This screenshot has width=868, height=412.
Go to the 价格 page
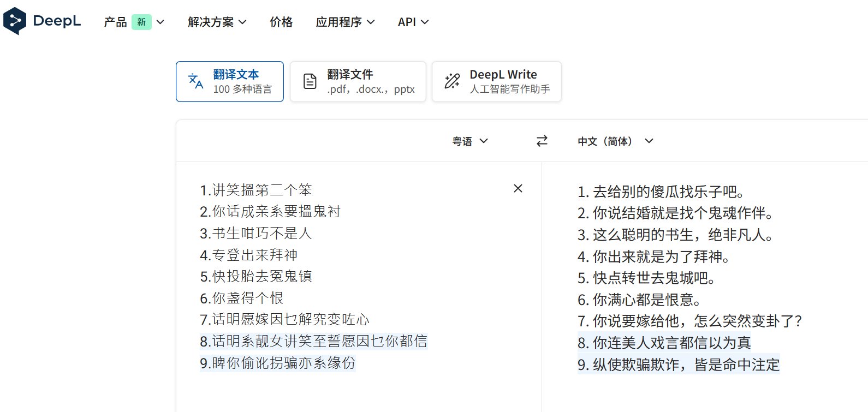[281, 22]
